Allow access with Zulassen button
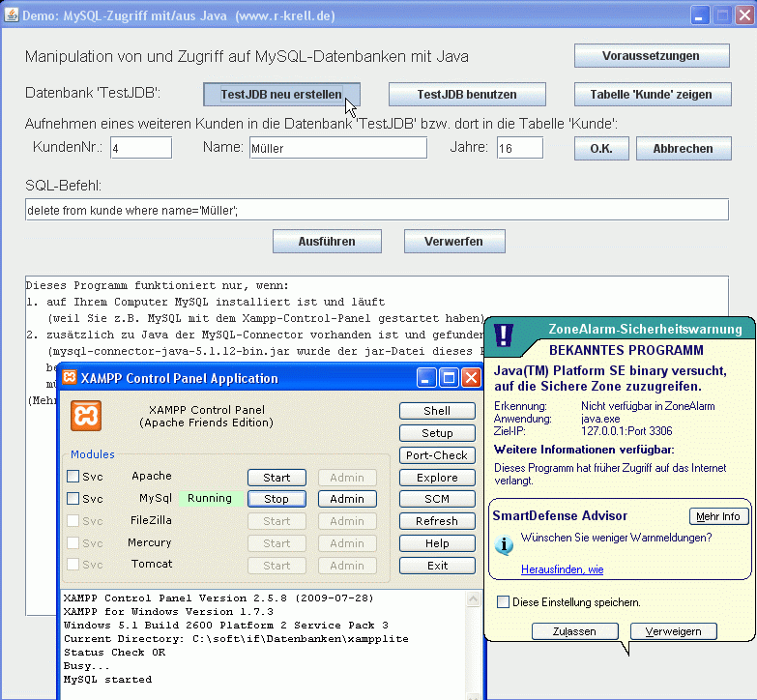 click(x=574, y=631)
